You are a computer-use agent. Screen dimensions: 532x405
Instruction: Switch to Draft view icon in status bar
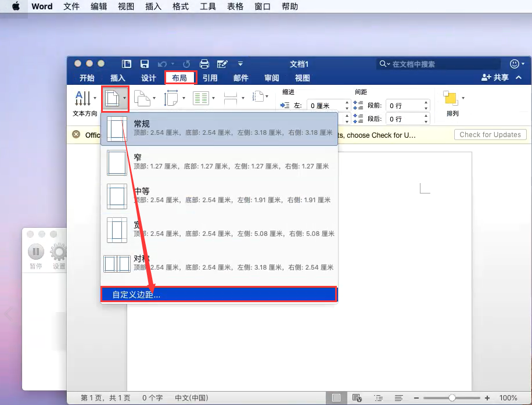[x=398, y=398]
